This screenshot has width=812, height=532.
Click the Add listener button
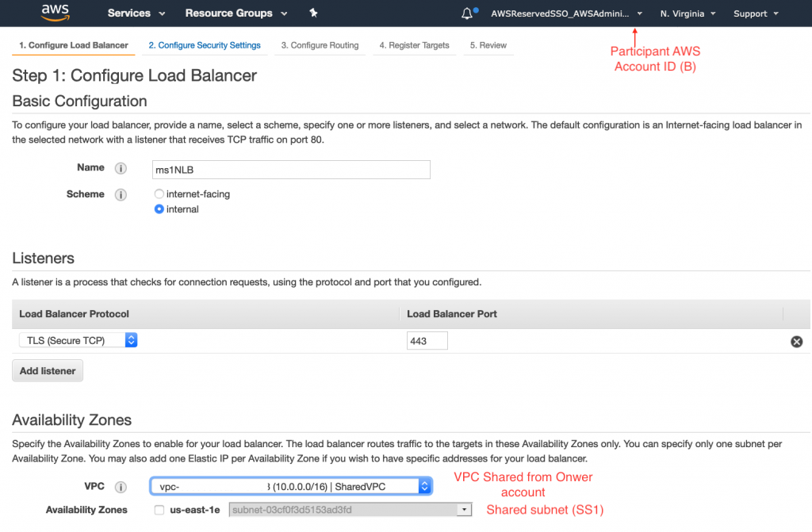coord(47,370)
